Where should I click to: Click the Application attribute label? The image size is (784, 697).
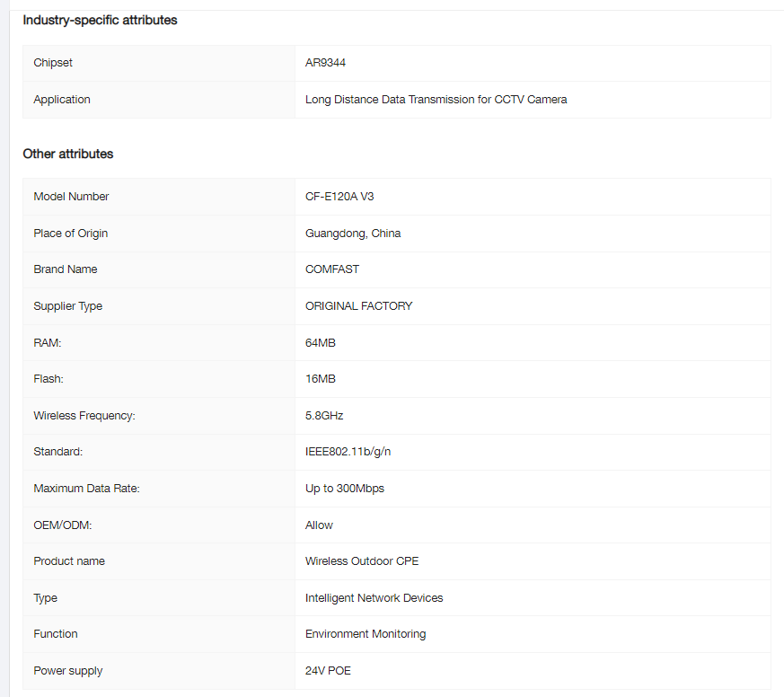pyautogui.click(x=62, y=100)
